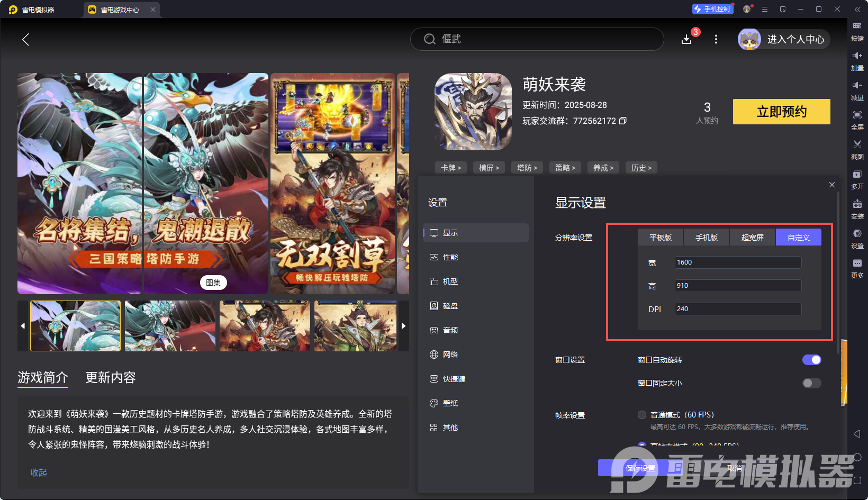Click the 萌妖来袭 game app icon
Viewport: 868px width, 500px height.
tap(473, 112)
